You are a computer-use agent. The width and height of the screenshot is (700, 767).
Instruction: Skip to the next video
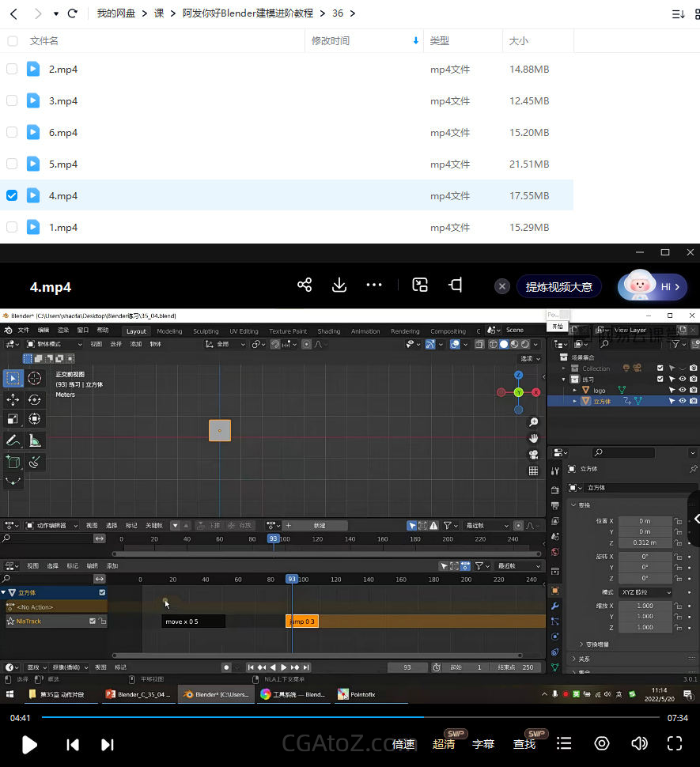(108, 744)
